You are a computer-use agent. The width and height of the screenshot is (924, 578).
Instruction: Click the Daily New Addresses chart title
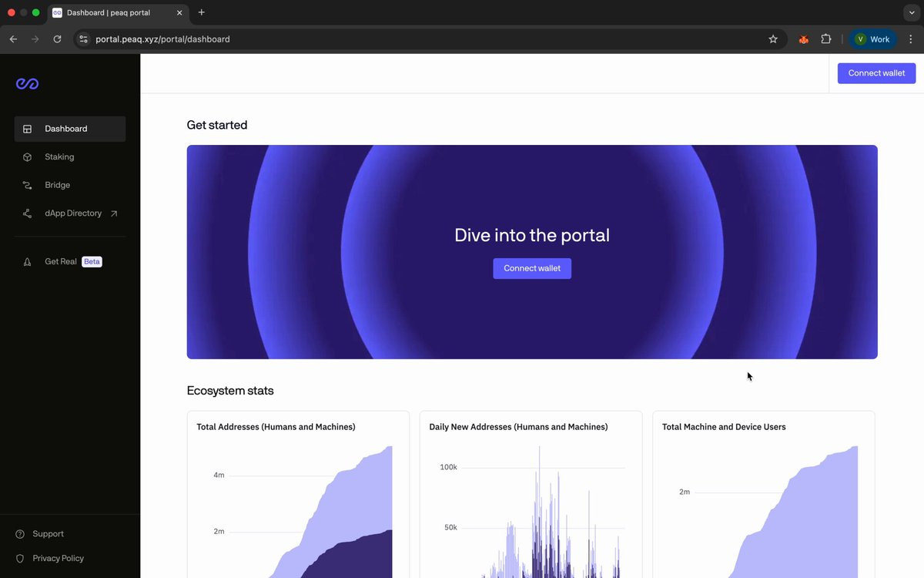[x=518, y=427]
